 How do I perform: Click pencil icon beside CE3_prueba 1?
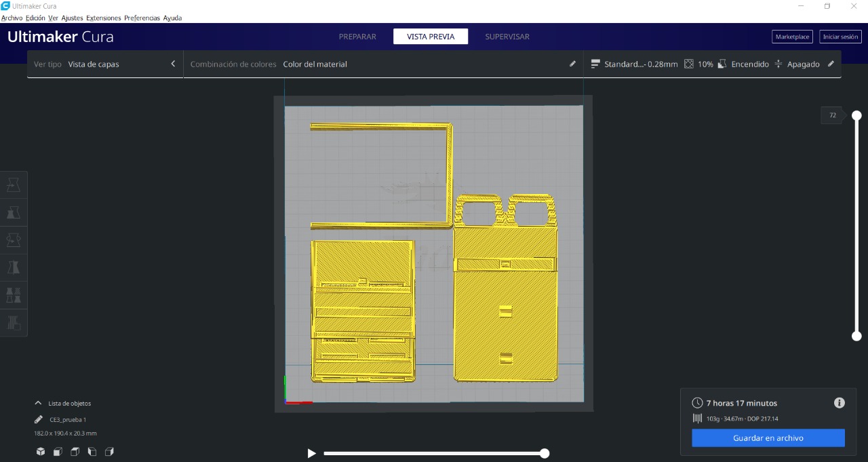(x=39, y=419)
